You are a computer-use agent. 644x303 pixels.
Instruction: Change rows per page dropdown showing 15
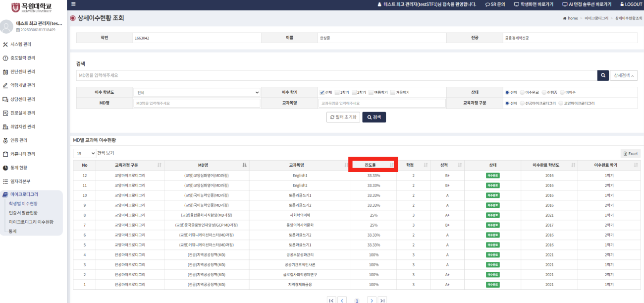(84, 154)
